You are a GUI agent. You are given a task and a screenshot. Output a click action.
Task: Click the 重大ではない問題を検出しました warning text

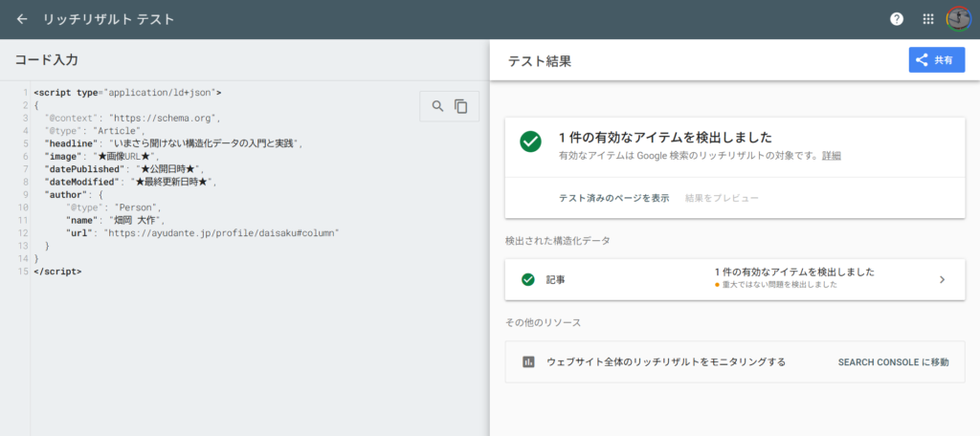(779, 285)
